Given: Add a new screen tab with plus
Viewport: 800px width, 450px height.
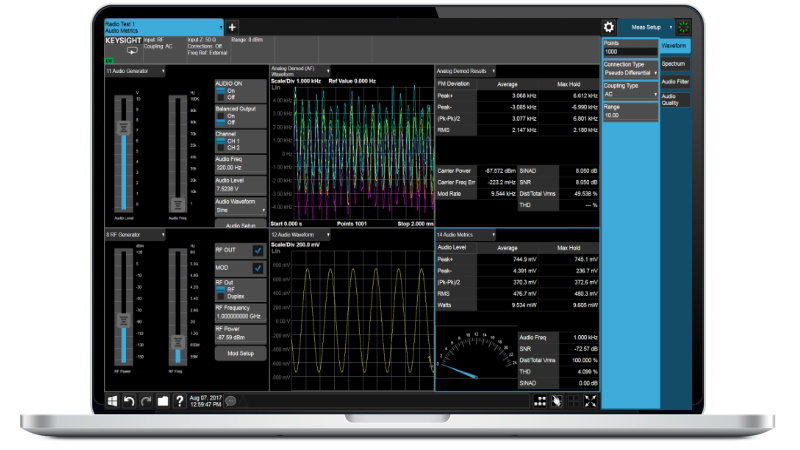Looking at the screenshot, I should (x=232, y=26).
